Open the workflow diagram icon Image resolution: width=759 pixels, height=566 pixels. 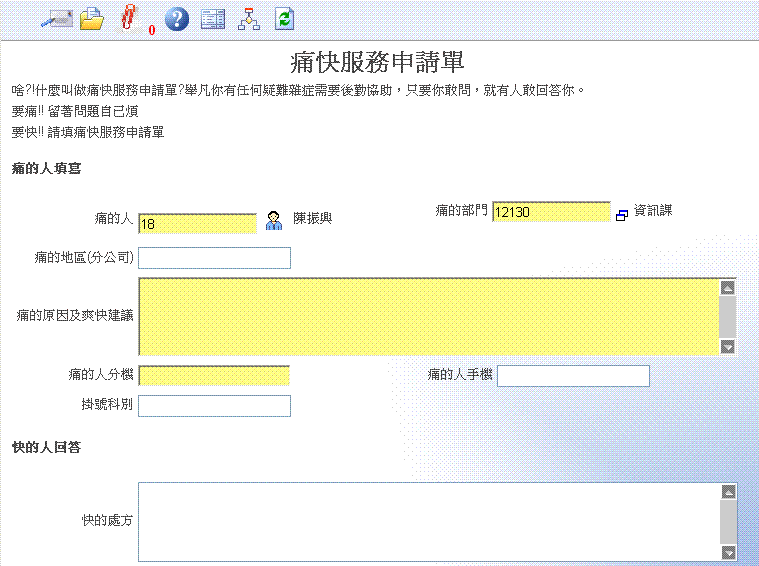click(248, 19)
